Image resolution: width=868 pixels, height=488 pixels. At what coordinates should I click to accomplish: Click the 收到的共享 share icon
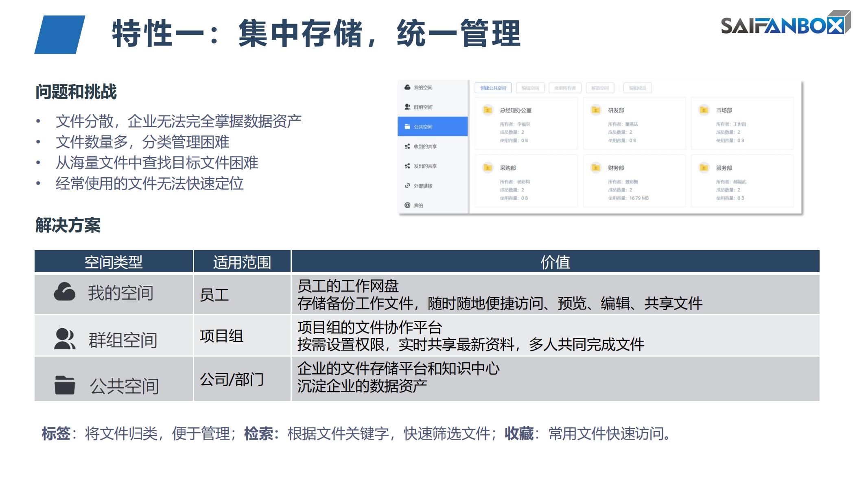pyautogui.click(x=407, y=146)
